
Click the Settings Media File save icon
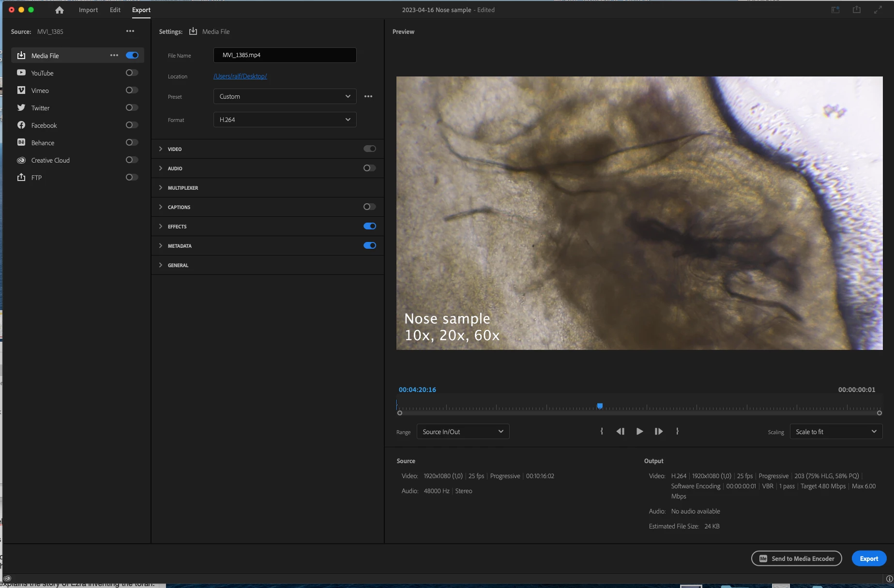(x=193, y=31)
